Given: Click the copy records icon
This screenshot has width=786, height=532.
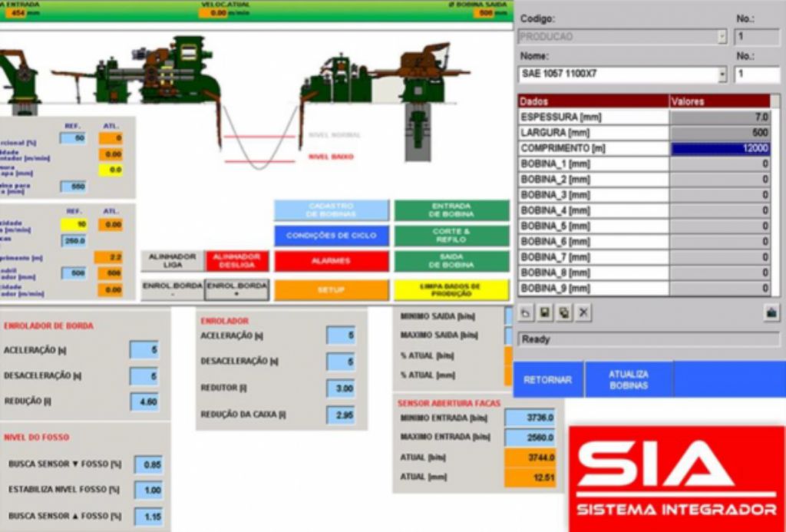Looking at the screenshot, I should point(564,312).
